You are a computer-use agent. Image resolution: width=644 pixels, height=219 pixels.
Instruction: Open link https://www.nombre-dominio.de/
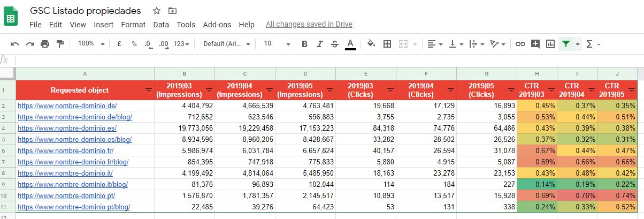pyautogui.click(x=67, y=106)
